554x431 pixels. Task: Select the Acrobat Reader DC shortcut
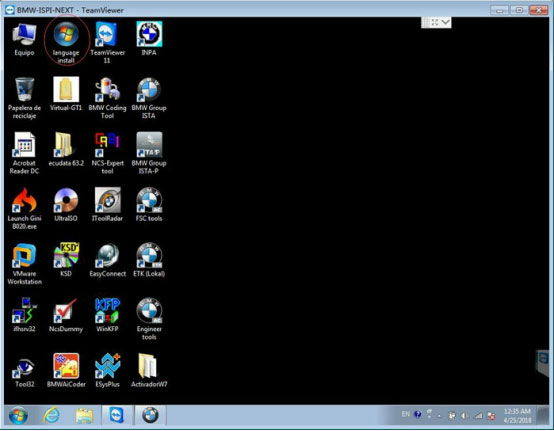pyautogui.click(x=24, y=153)
